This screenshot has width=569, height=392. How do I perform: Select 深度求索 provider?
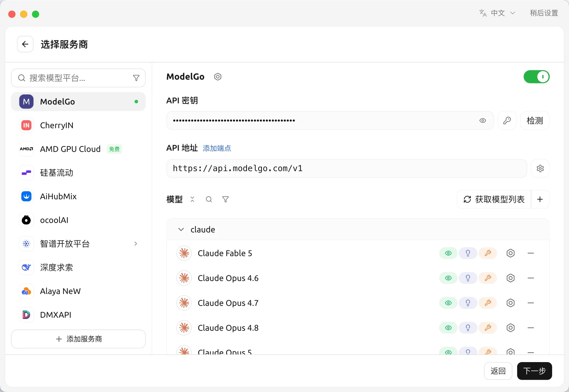(x=78, y=267)
